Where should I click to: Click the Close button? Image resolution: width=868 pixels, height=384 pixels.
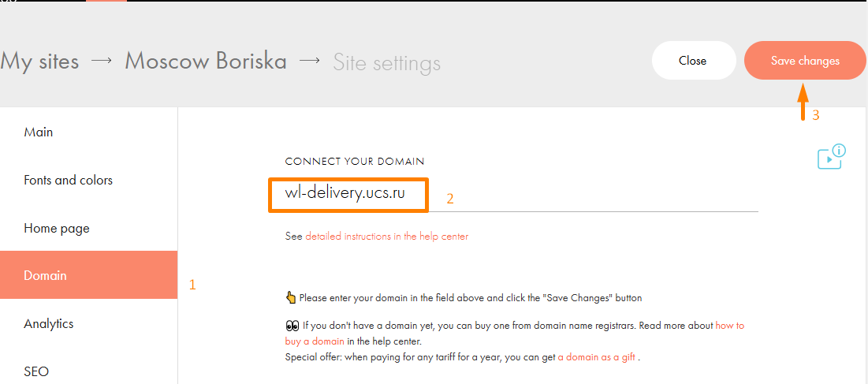point(694,61)
